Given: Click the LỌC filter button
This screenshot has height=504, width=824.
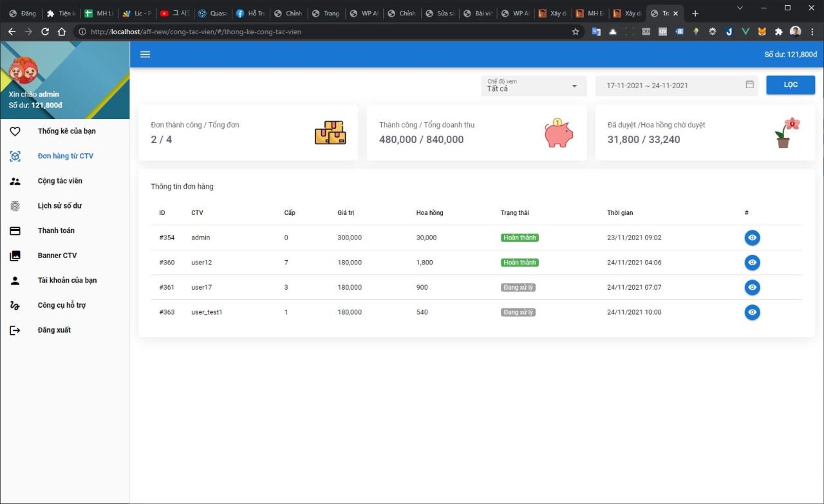Looking at the screenshot, I should [x=790, y=84].
